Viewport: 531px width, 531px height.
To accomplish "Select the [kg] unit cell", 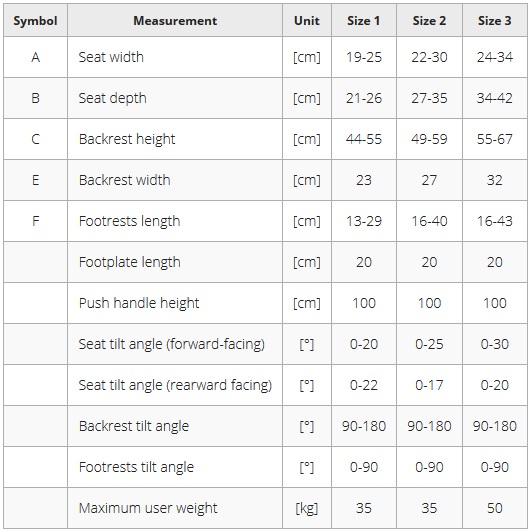I will tap(306, 508).
